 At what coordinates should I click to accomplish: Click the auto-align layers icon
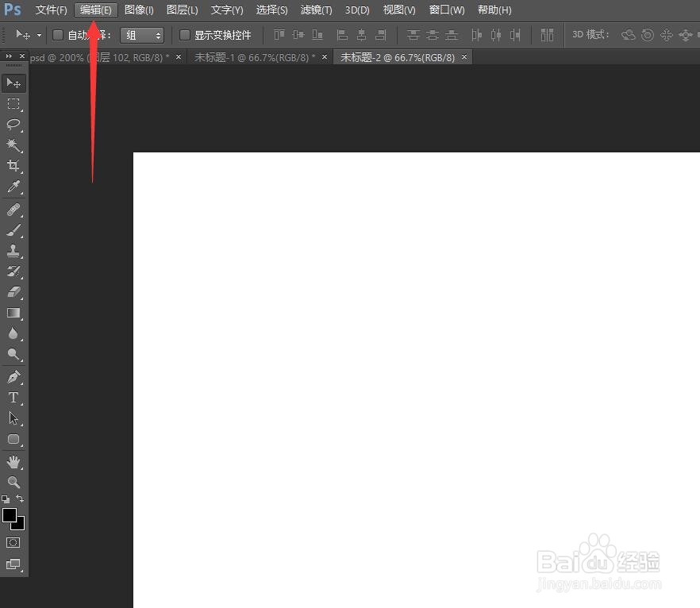point(547,35)
